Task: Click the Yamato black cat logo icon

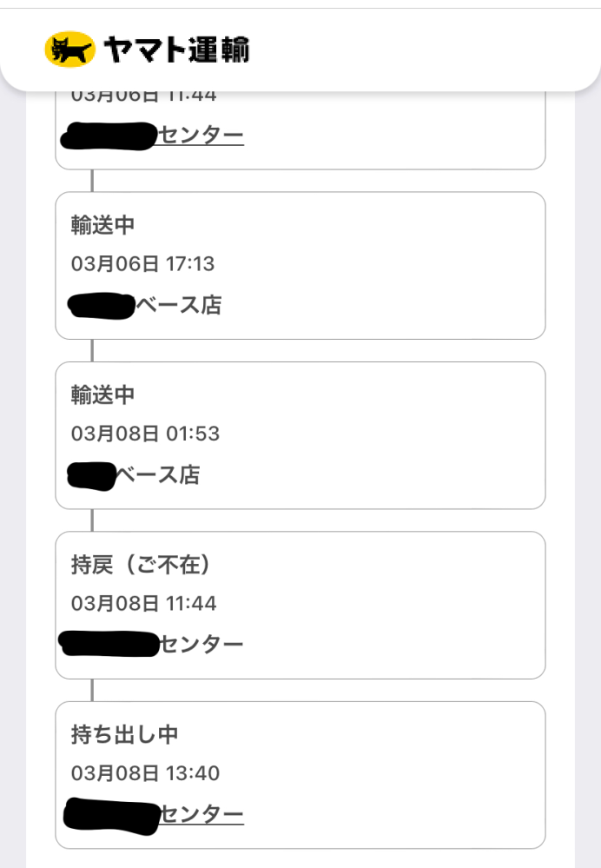Action: tap(69, 50)
